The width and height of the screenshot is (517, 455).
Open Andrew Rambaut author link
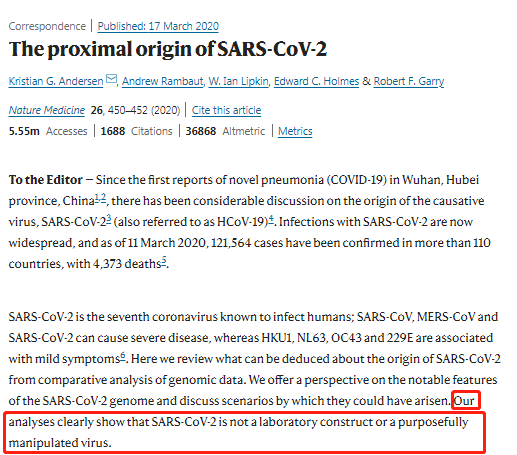(x=162, y=81)
